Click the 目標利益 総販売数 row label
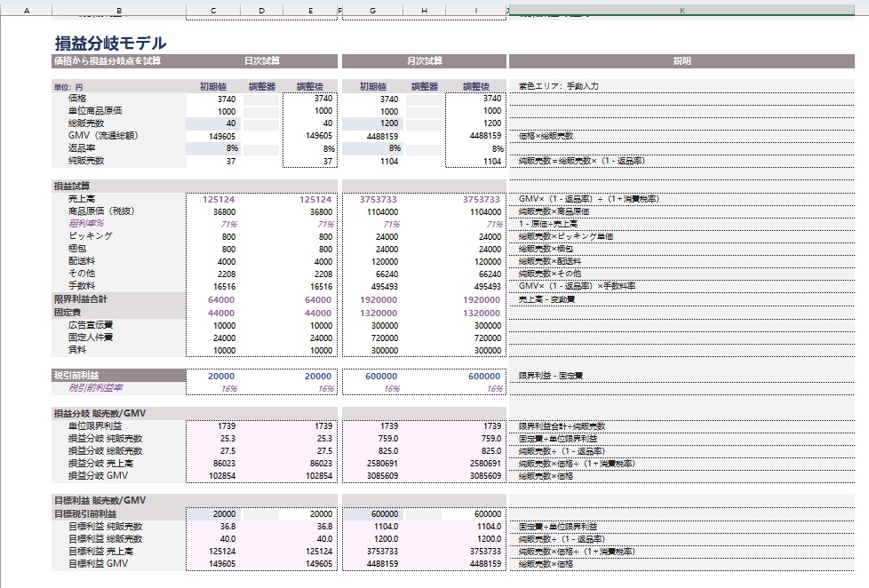Screen dimensions: 869x588 (x=106, y=538)
